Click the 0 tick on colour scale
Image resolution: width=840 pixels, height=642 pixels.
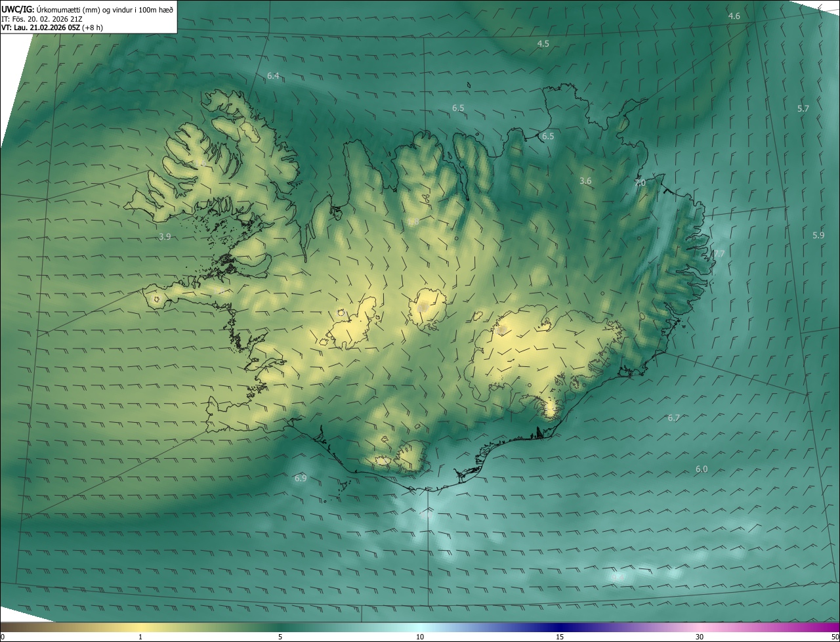(x=3, y=637)
